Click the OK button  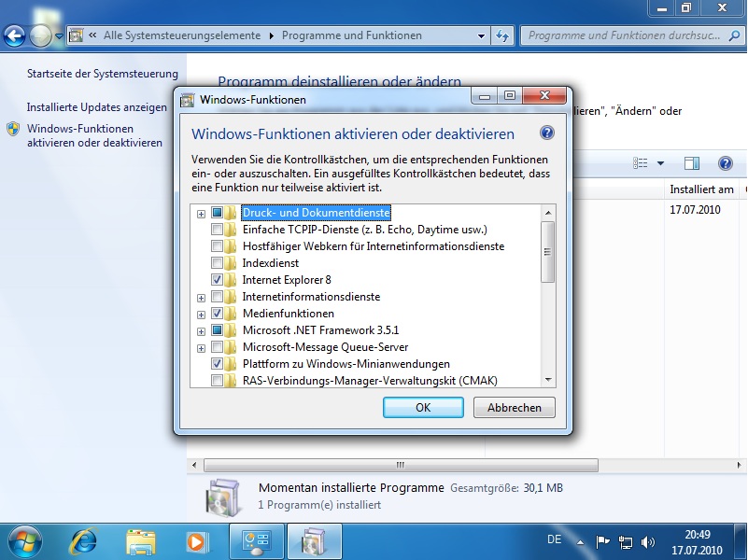423,408
